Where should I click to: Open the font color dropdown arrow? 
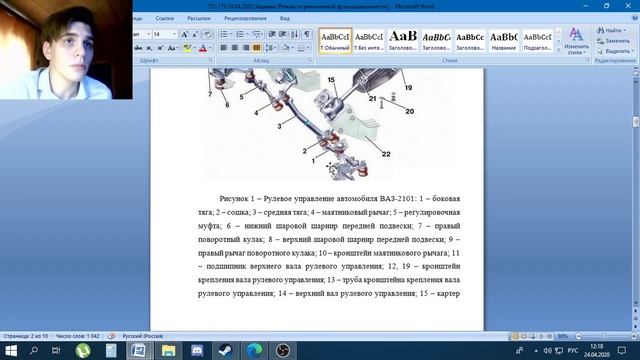tap(210, 48)
